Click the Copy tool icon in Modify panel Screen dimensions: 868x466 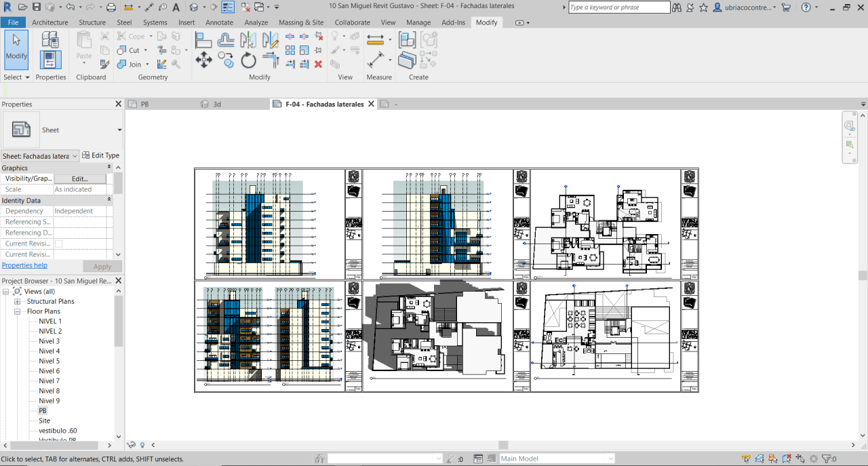pos(226,60)
